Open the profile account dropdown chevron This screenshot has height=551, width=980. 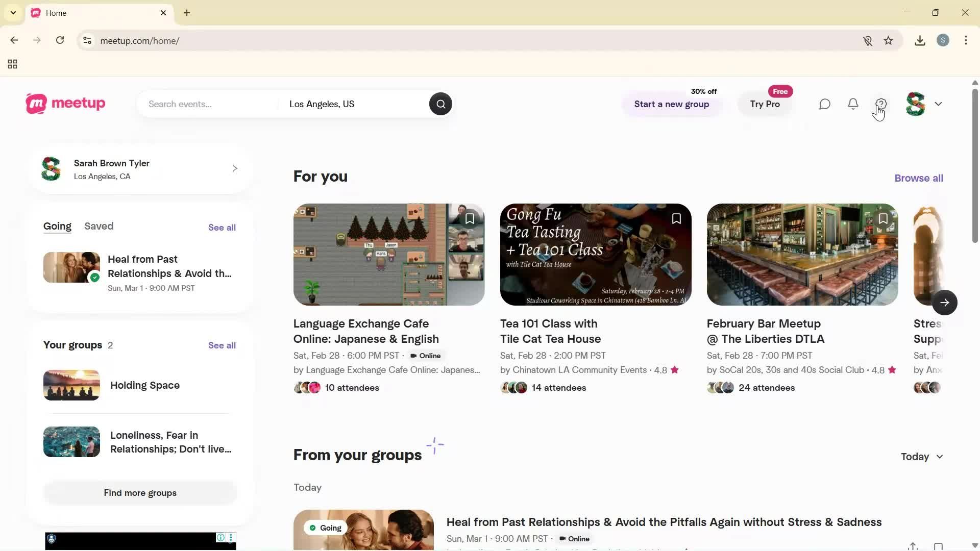click(x=939, y=104)
